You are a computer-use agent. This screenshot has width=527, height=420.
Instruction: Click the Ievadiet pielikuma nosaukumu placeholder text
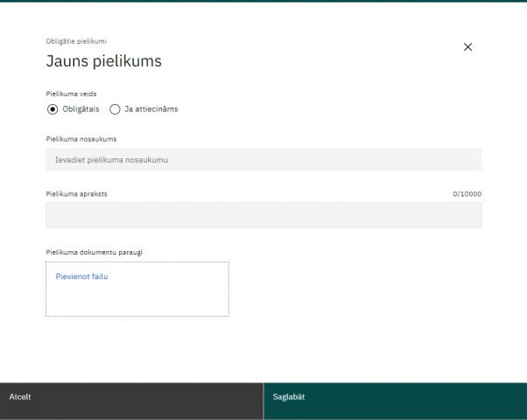[111, 160]
